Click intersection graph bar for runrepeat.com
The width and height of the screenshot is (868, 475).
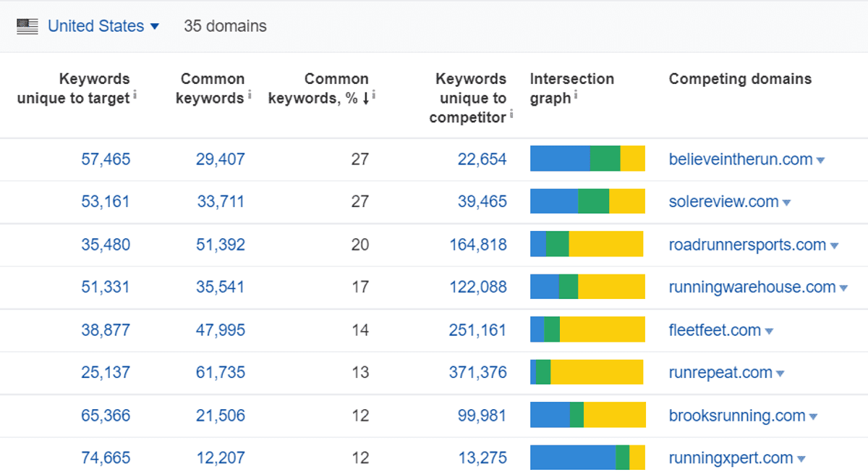(x=587, y=372)
